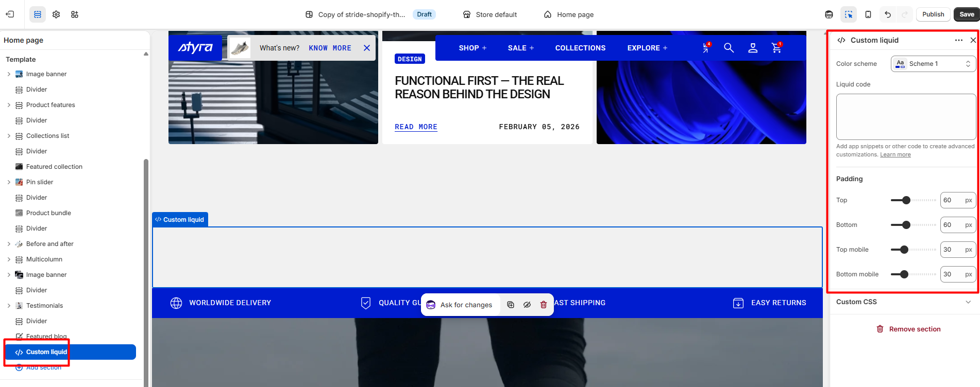Open the Custom liquid more options menu
The width and height of the screenshot is (980, 387).
[958, 40]
